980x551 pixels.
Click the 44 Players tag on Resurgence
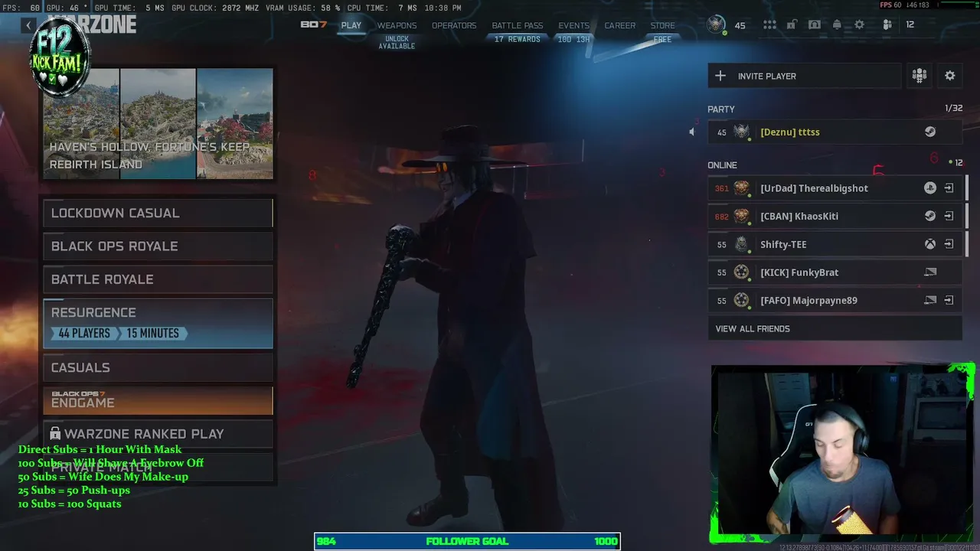pyautogui.click(x=85, y=333)
